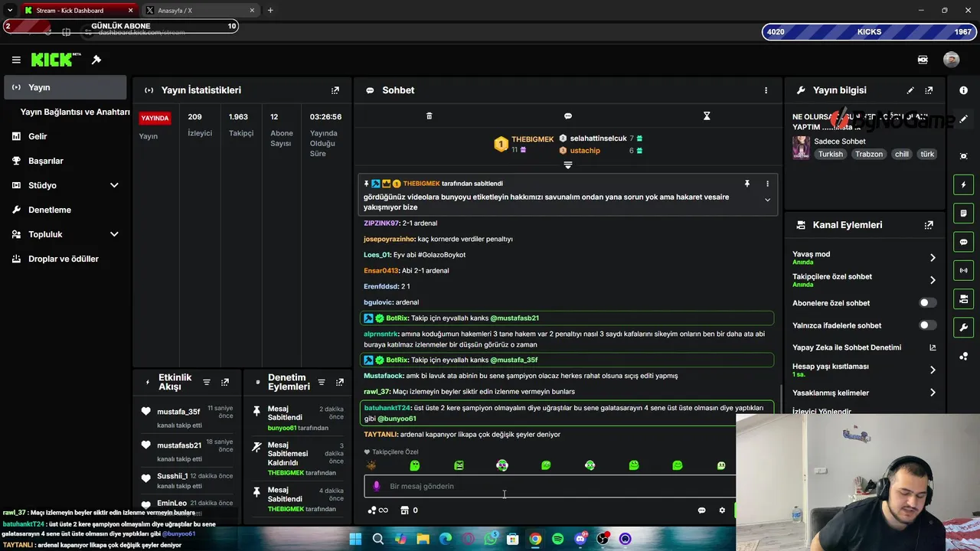Open Yasaklanmış kelimeler chevron
The image size is (980, 551).
[933, 393]
